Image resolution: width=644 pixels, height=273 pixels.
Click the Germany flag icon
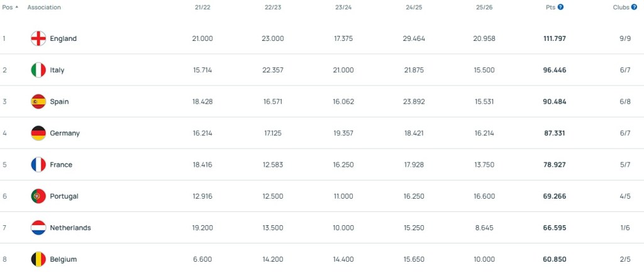click(x=38, y=133)
